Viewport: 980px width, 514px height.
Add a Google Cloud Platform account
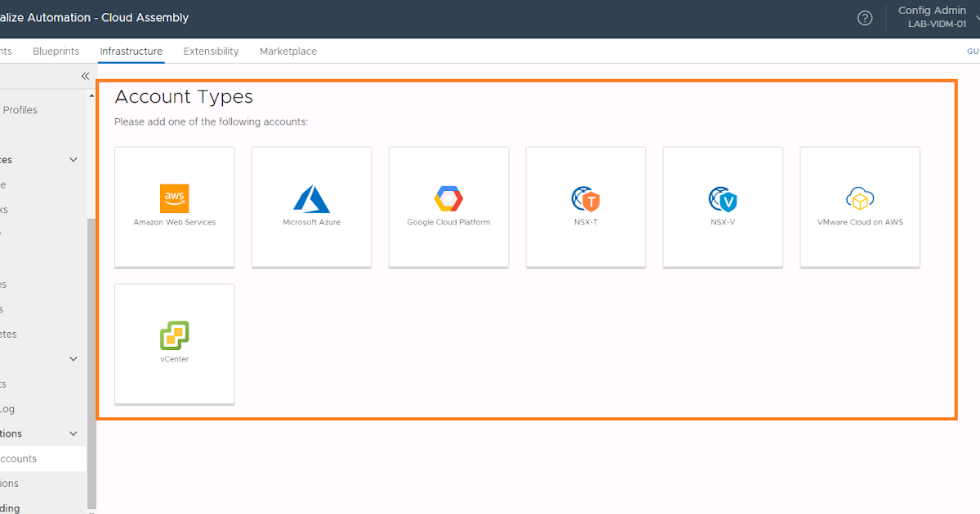[448, 206]
